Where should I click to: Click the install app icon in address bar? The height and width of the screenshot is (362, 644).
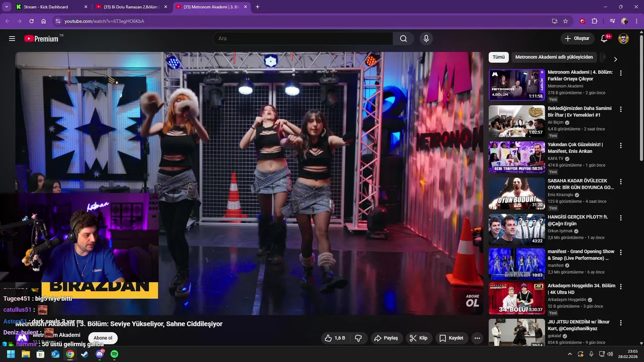[554, 21]
